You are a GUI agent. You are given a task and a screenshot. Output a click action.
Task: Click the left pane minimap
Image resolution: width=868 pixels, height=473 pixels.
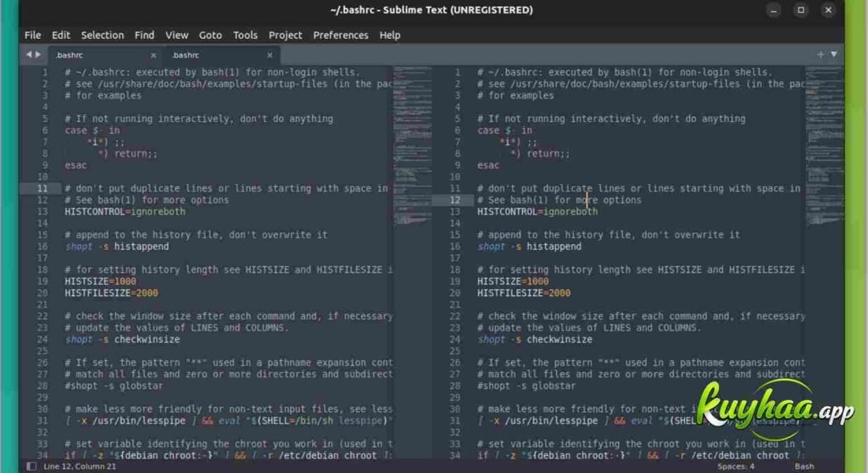coord(413,145)
